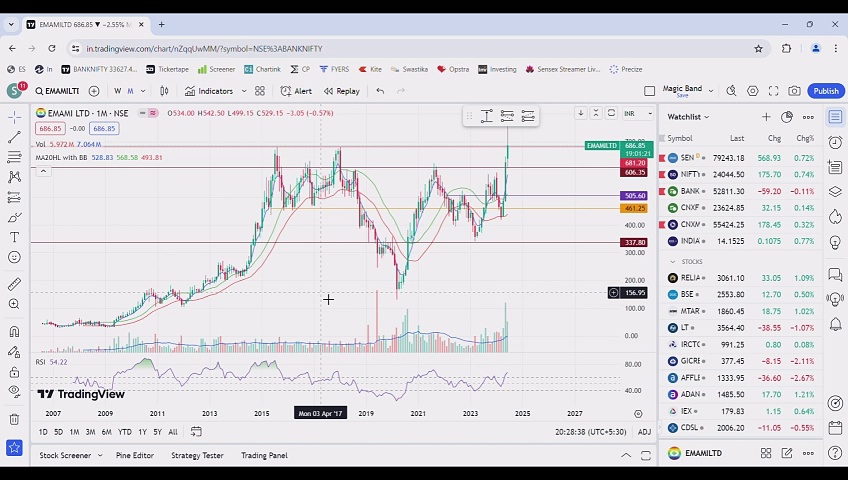
Task: Collapse the STOCKS watchlist section
Action: click(673, 262)
